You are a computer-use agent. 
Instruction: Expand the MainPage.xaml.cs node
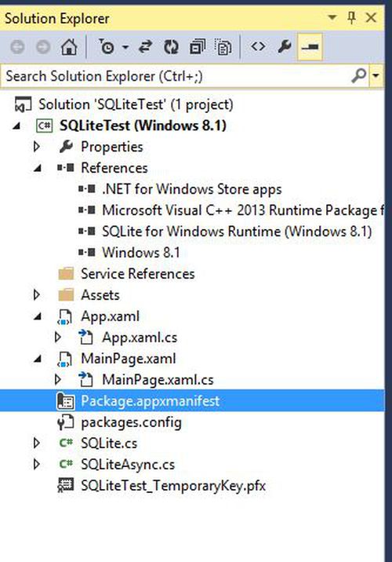tap(58, 380)
